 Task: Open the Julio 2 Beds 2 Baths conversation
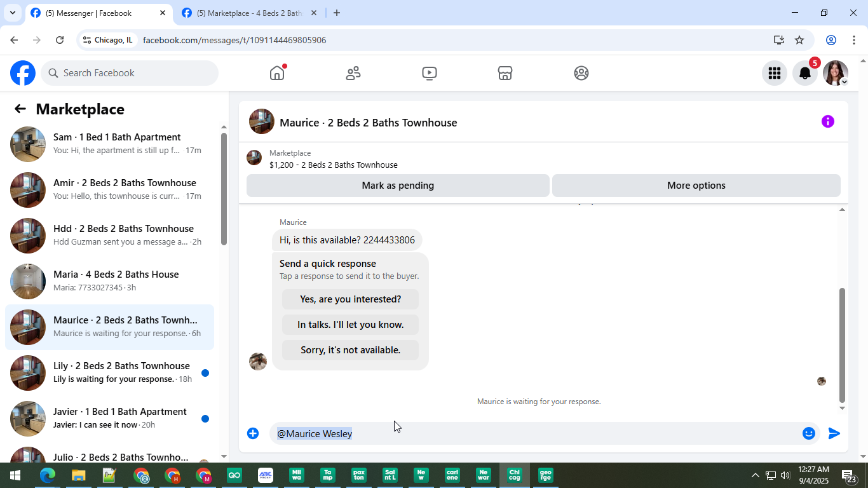tap(109, 452)
